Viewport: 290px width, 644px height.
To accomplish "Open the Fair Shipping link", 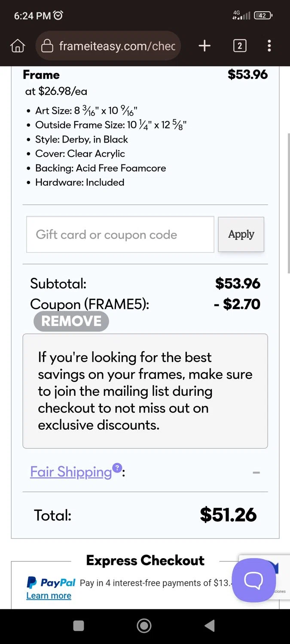I will (x=71, y=472).
